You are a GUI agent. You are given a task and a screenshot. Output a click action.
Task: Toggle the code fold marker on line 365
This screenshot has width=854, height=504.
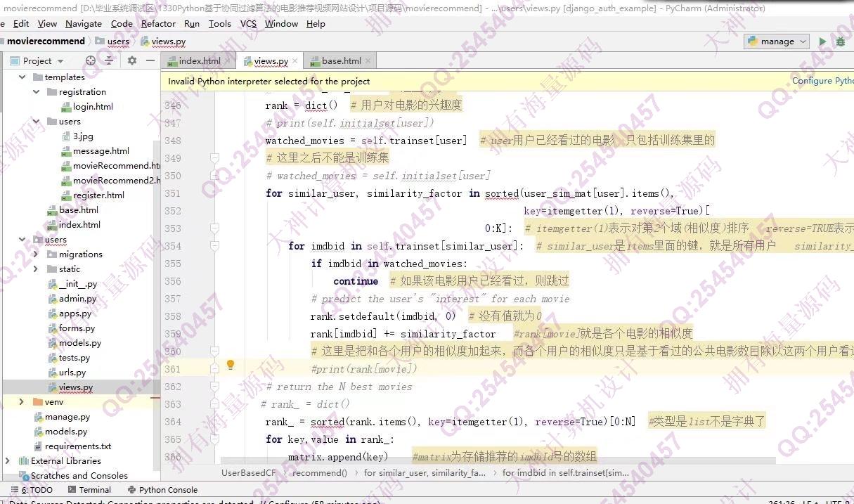coord(215,439)
